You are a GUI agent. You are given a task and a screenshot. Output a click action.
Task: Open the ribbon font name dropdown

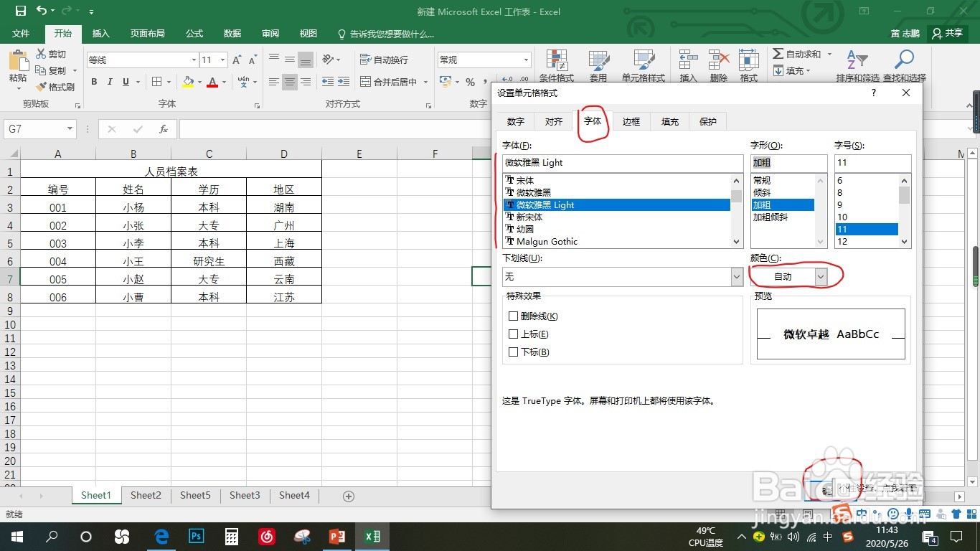[x=194, y=60]
